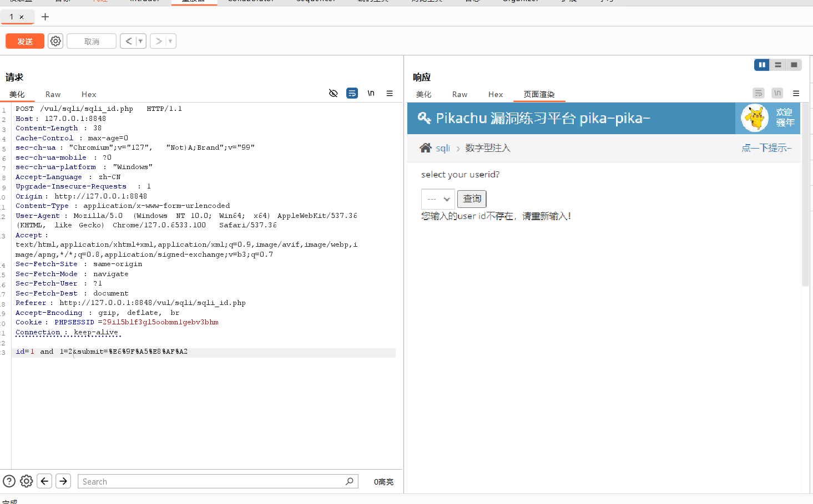Click the request Search input field

211,481
